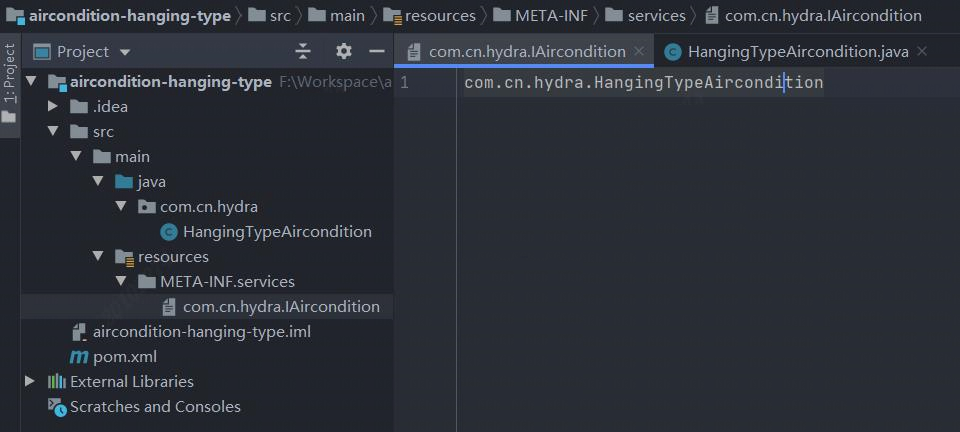Hide the Project panel with minus icon

[x=377, y=51]
